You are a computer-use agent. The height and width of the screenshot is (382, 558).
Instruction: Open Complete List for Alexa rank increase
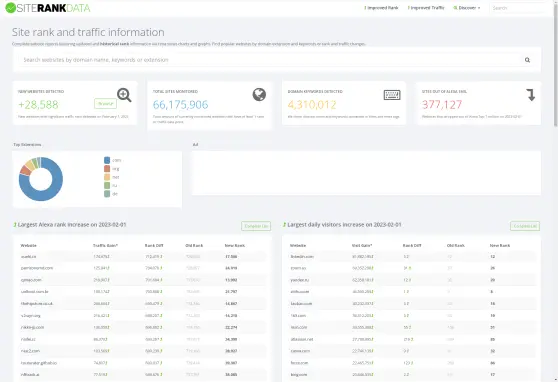pyautogui.click(x=256, y=226)
